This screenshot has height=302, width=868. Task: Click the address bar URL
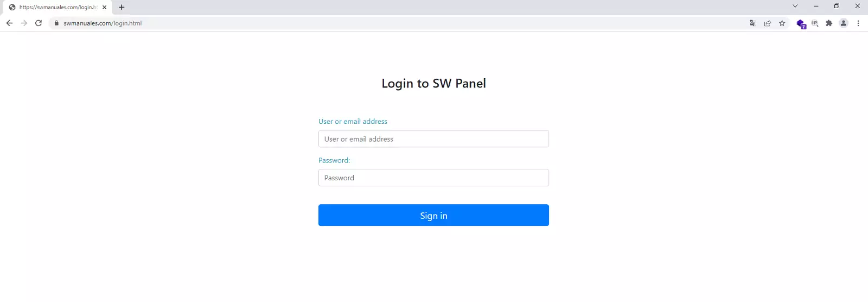coord(103,23)
